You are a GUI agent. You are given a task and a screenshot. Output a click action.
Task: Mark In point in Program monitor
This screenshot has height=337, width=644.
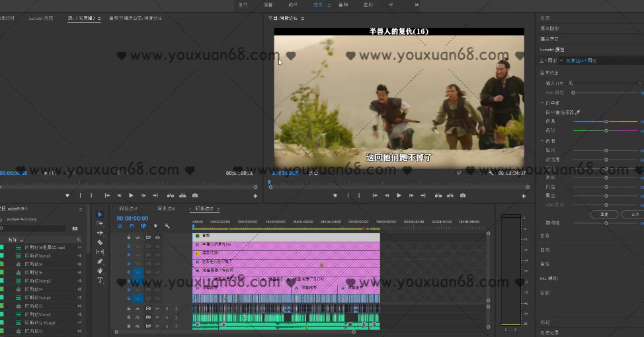pos(348,196)
